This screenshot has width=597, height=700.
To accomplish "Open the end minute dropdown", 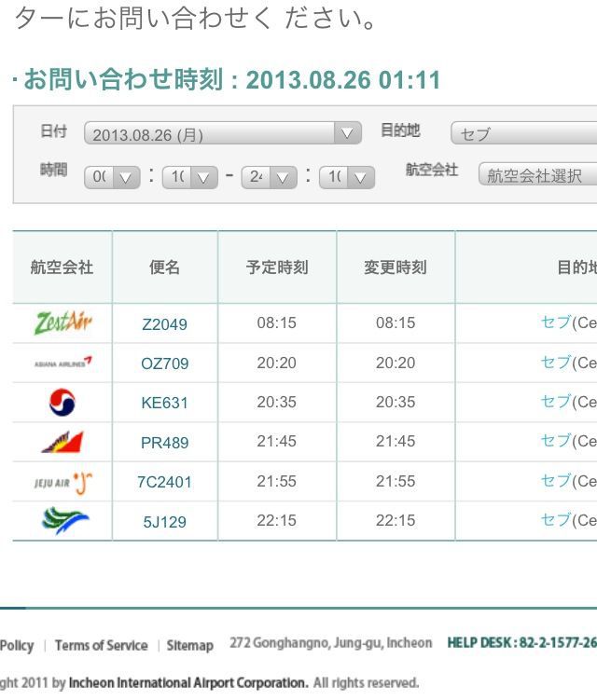I will point(347,177).
